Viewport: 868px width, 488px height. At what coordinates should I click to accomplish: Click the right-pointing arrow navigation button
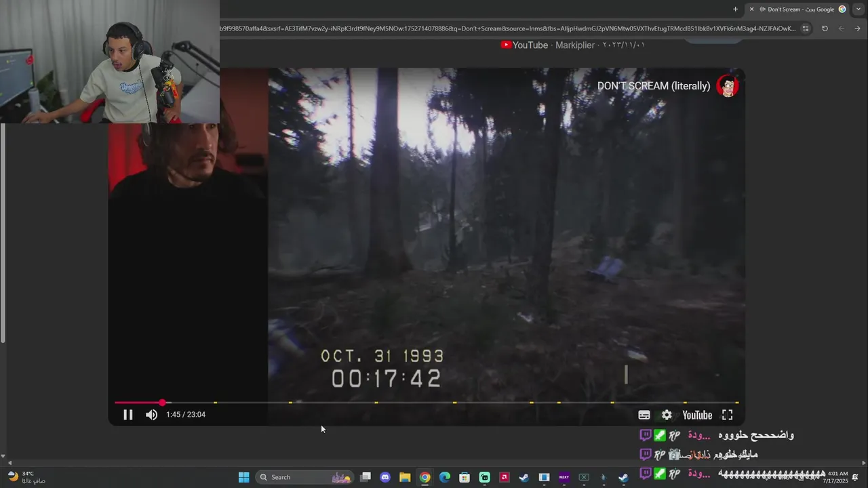[858, 28]
